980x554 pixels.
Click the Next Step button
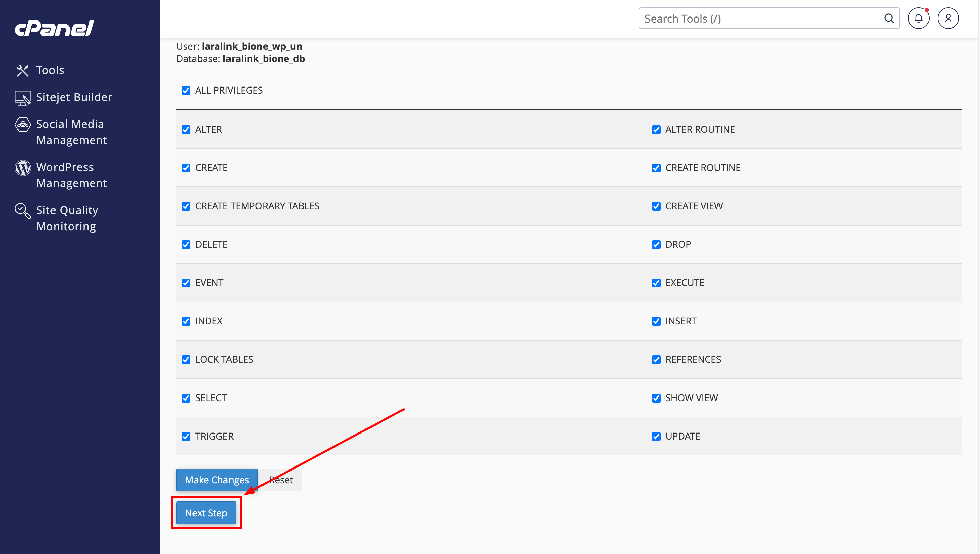(206, 513)
